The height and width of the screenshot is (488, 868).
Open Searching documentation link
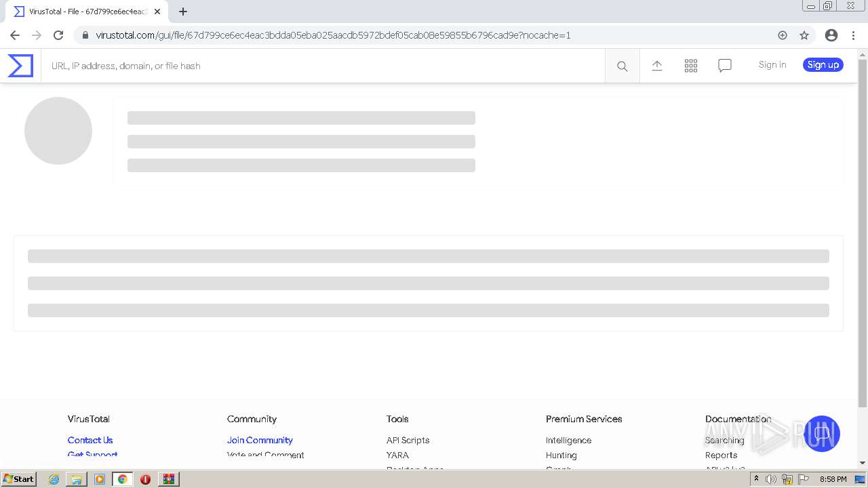point(724,440)
